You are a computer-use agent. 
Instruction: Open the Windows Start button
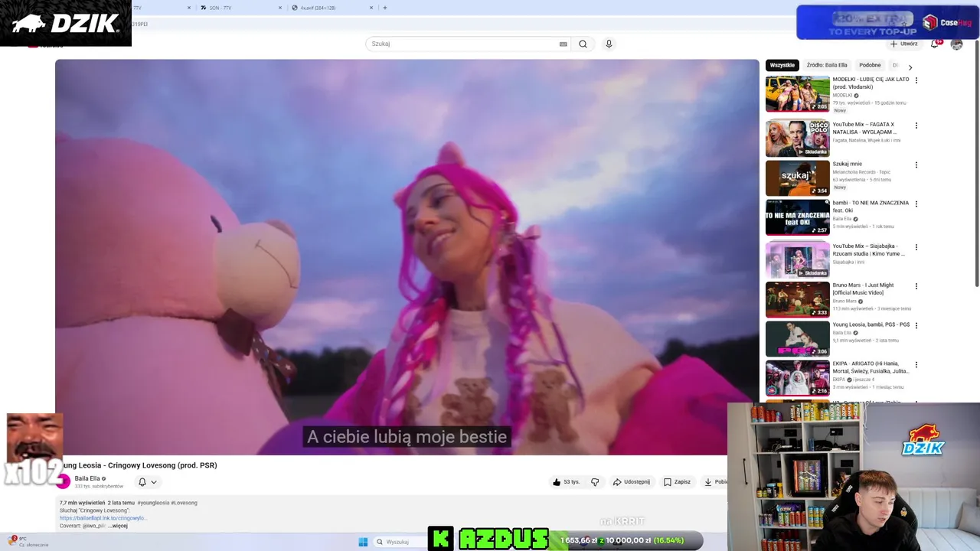363,542
